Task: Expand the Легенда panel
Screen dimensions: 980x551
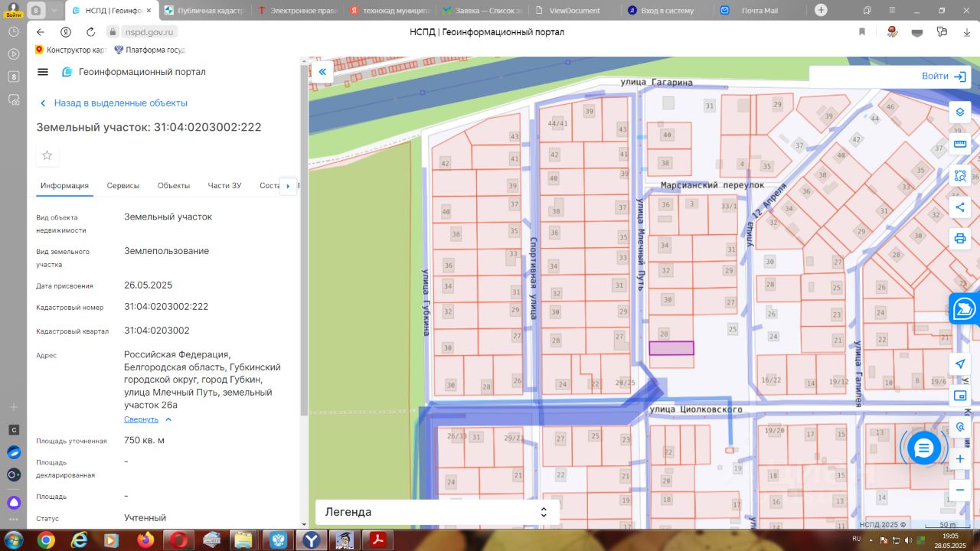Action: [x=437, y=512]
